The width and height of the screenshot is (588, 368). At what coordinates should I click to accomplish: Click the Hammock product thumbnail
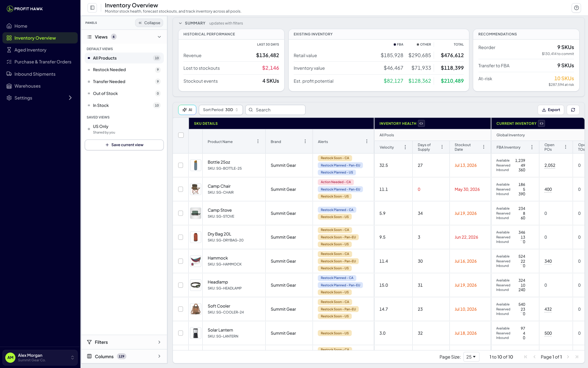(195, 261)
